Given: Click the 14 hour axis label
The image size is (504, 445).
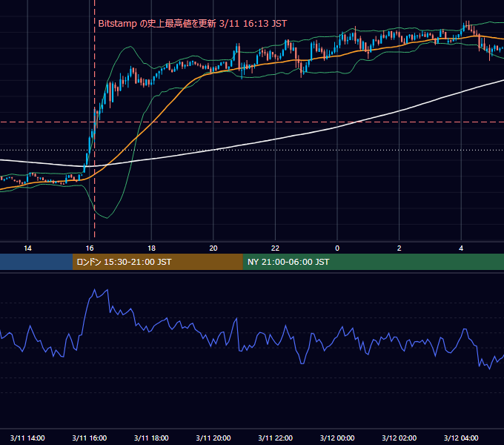Looking at the screenshot, I should point(27,248).
